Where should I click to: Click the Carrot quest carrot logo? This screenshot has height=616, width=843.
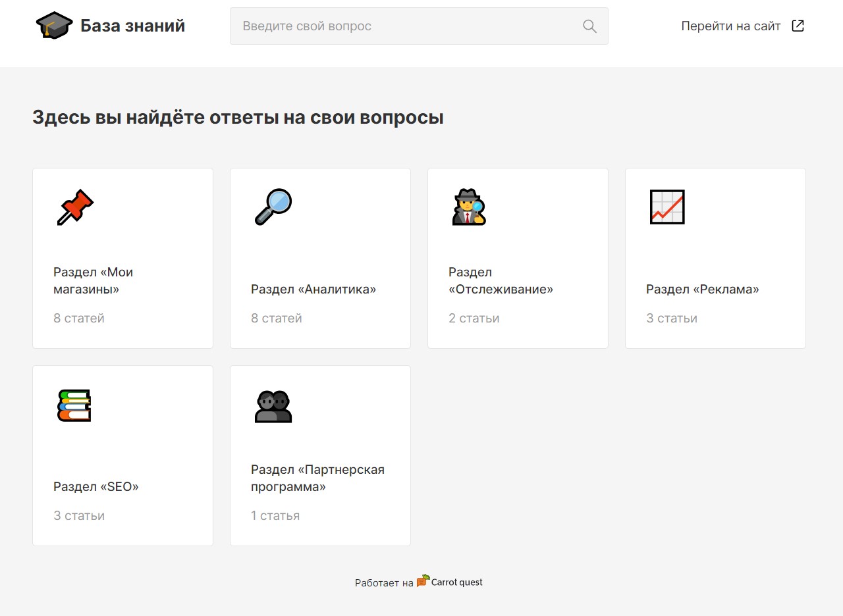click(x=423, y=581)
